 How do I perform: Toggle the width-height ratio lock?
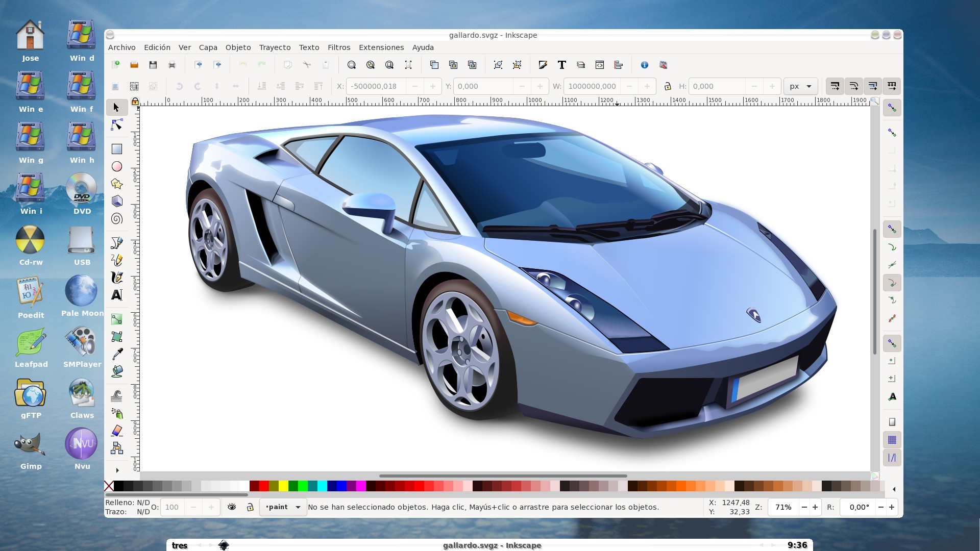667,86
